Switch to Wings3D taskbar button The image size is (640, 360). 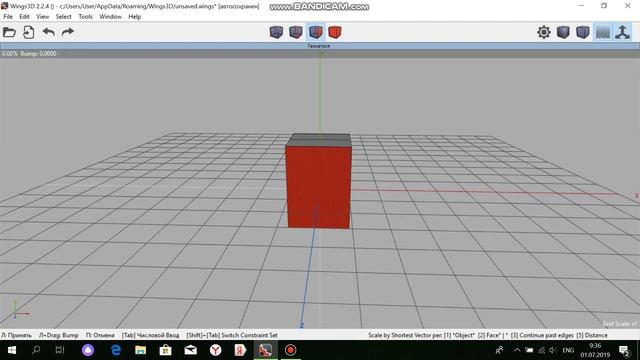click(x=265, y=350)
